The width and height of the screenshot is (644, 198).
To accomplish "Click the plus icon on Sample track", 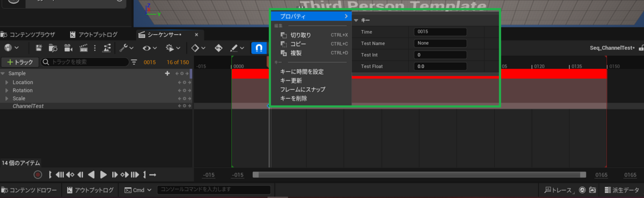I will tap(167, 73).
